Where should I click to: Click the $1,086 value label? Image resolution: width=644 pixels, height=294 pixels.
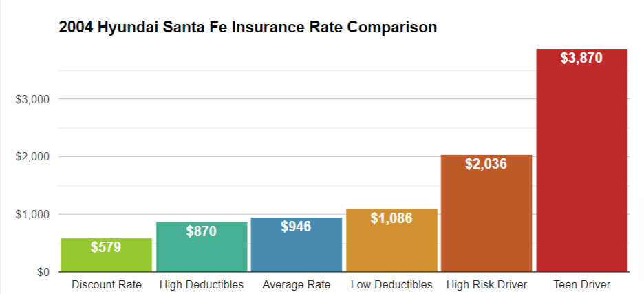coord(391,218)
